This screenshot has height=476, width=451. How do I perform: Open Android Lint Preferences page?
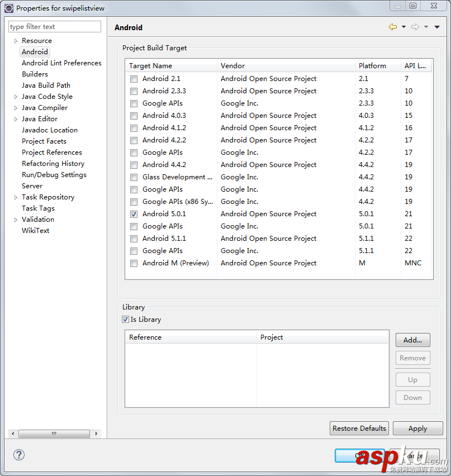click(61, 63)
